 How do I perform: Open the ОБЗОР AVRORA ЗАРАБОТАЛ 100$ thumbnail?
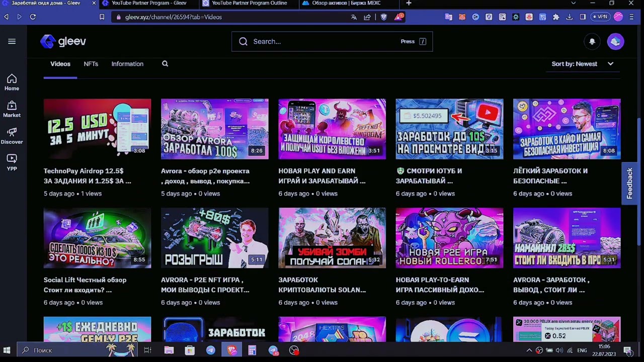pos(215,129)
